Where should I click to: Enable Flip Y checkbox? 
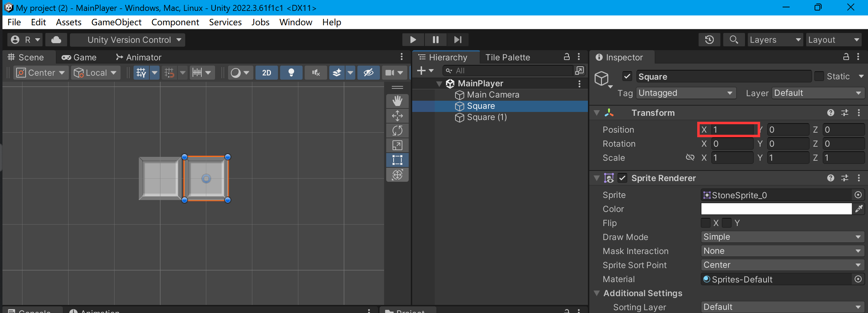click(727, 223)
